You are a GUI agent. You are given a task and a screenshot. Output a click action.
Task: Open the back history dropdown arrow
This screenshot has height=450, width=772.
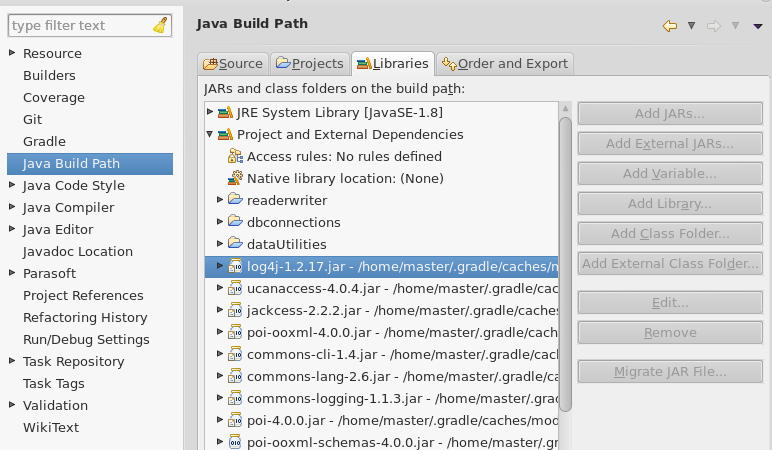coord(691,26)
